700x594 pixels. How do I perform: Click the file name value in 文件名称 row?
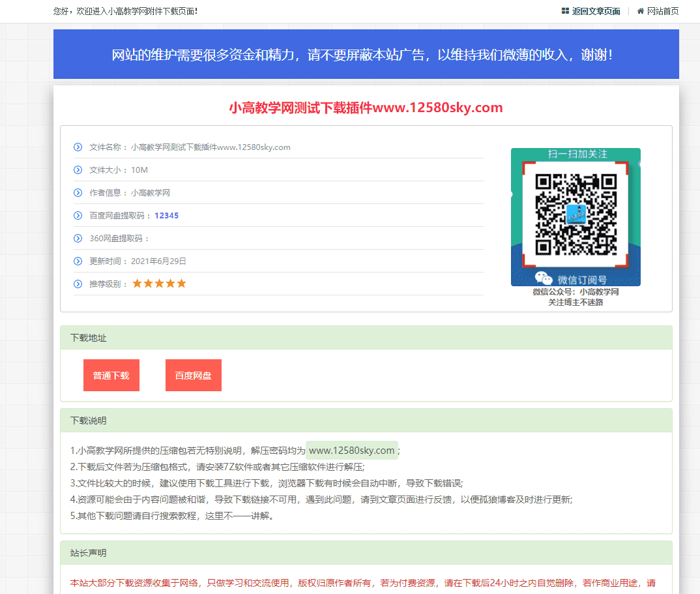coord(211,147)
